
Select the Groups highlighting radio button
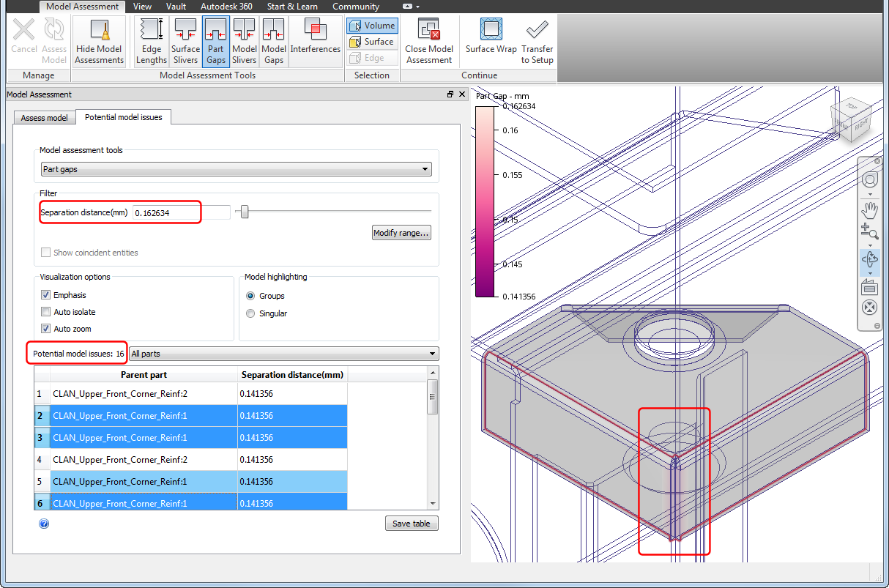(x=251, y=296)
